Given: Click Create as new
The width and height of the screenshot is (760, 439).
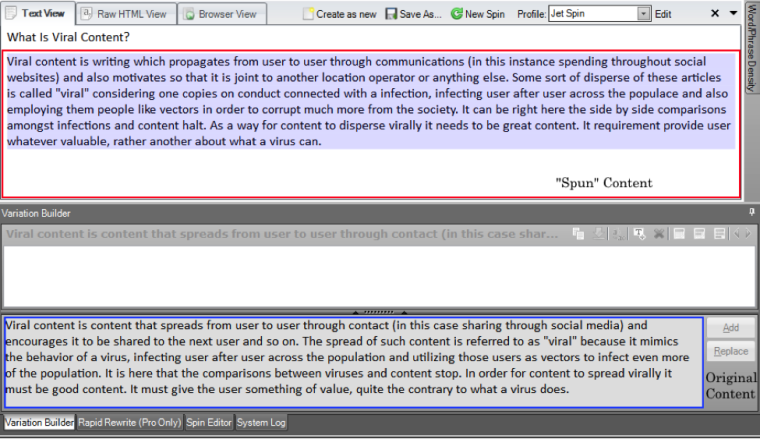Looking at the screenshot, I should 339,14.
